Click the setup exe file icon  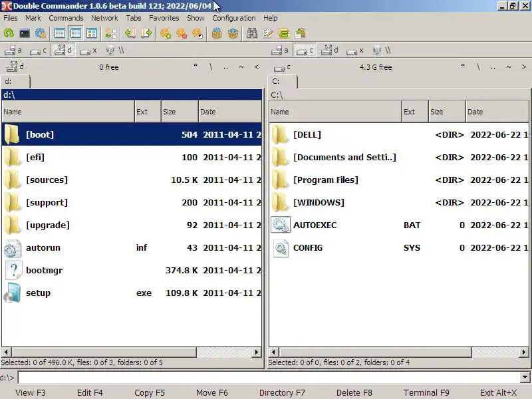click(13, 293)
